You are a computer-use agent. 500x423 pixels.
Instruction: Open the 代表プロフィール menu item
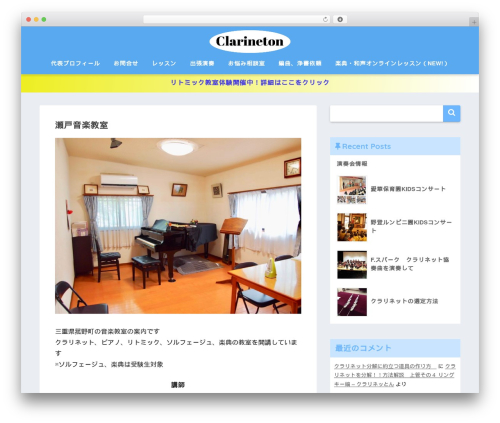[75, 63]
